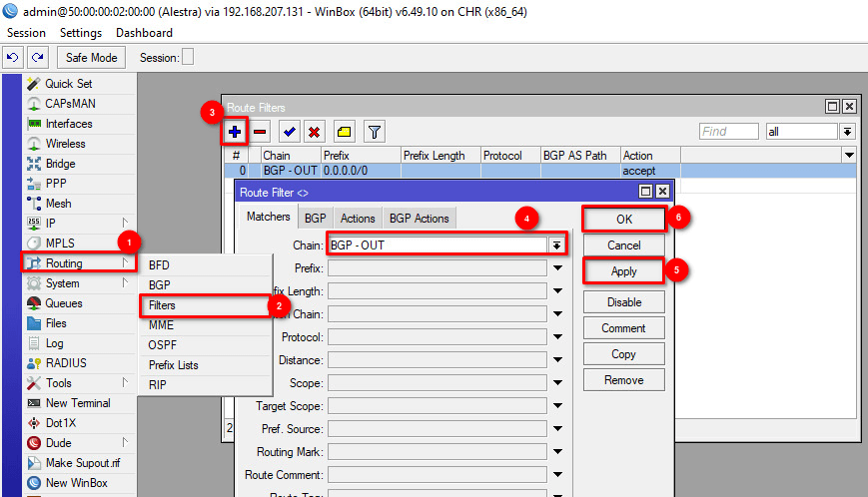Toggle the Safe Mode button
The height and width of the screenshot is (497, 868).
(92, 57)
